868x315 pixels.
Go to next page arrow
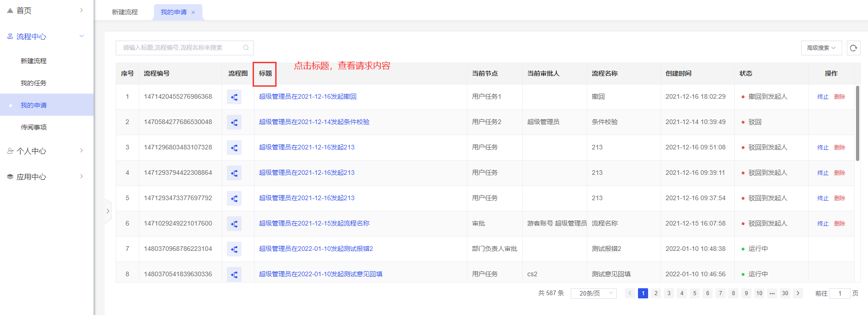(x=798, y=293)
